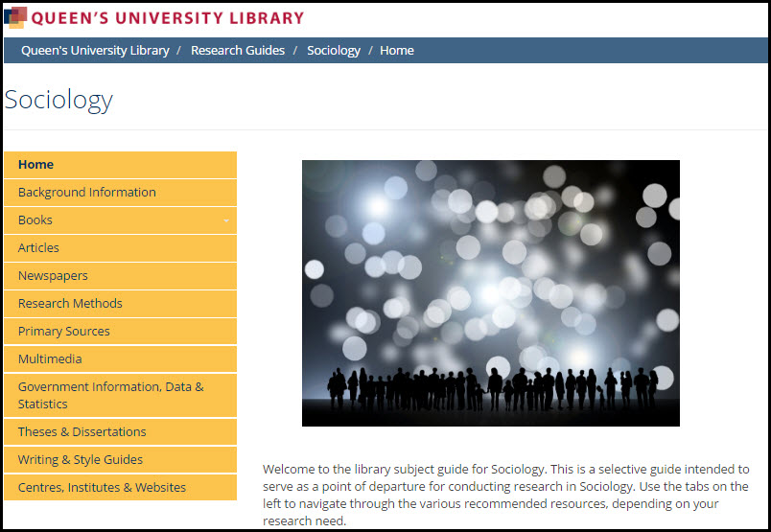Screen dimensions: 771x532
Task: Click the welcome paragraph about Sociology guide
Action: click(x=506, y=495)
